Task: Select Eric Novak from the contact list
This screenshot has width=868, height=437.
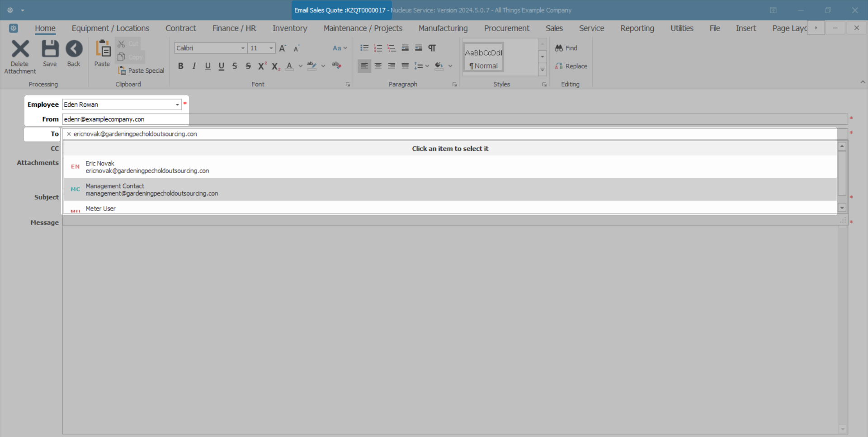Action: 450,167
